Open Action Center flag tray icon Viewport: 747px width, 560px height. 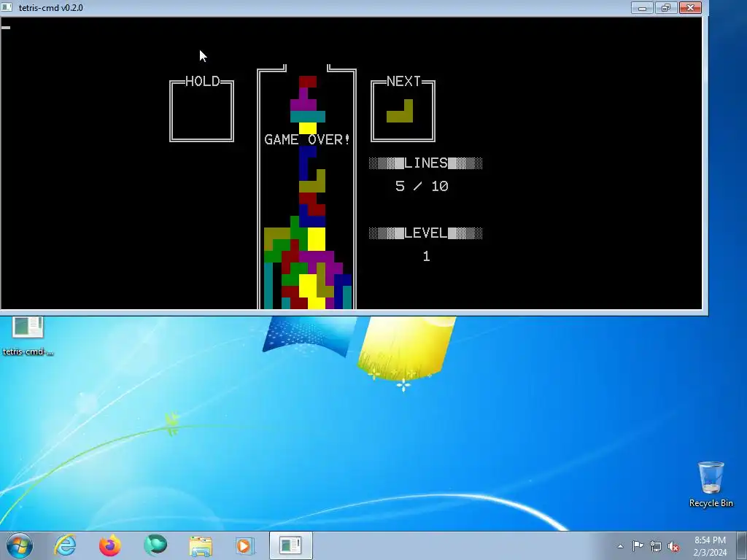click(638, 546)
